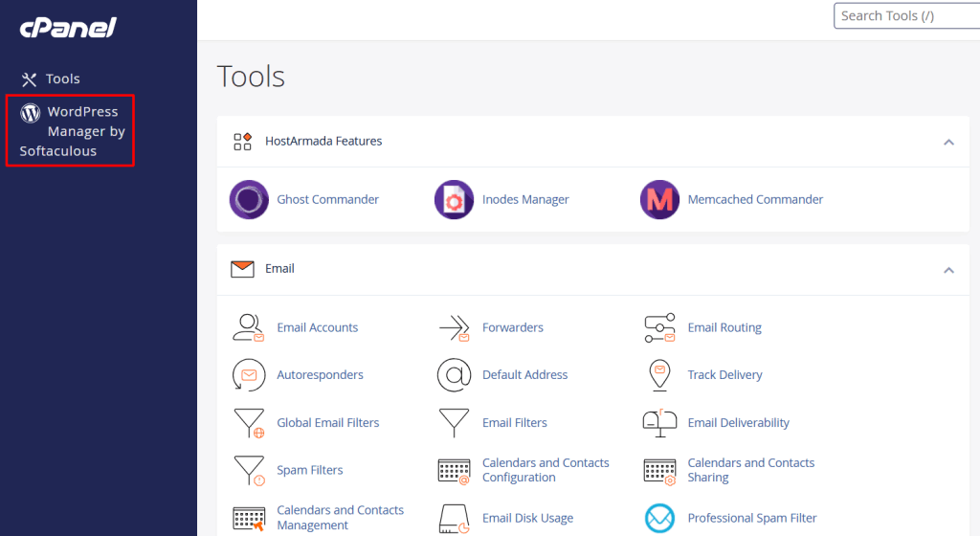980x536 pixels.
Task: Open Inodes Manager icon
Action: (x=454, y=200)
